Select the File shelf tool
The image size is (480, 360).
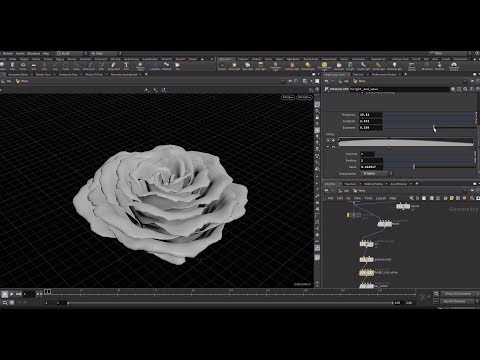(x=178, y=66)
